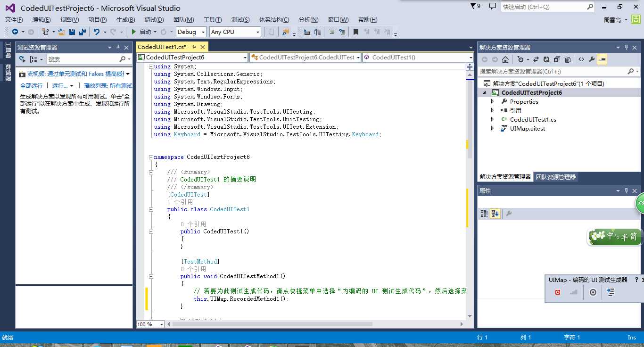Open the streaming video Fakes link
This screenshot has height=347, width=644.
(x=75, y=74)
